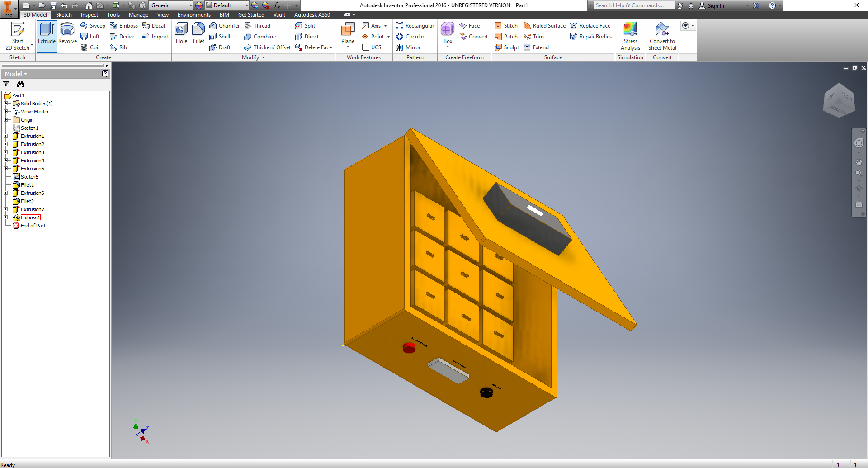Click the Patch surface tool
This screenshot has height=468, width=868.
[506, 37]
